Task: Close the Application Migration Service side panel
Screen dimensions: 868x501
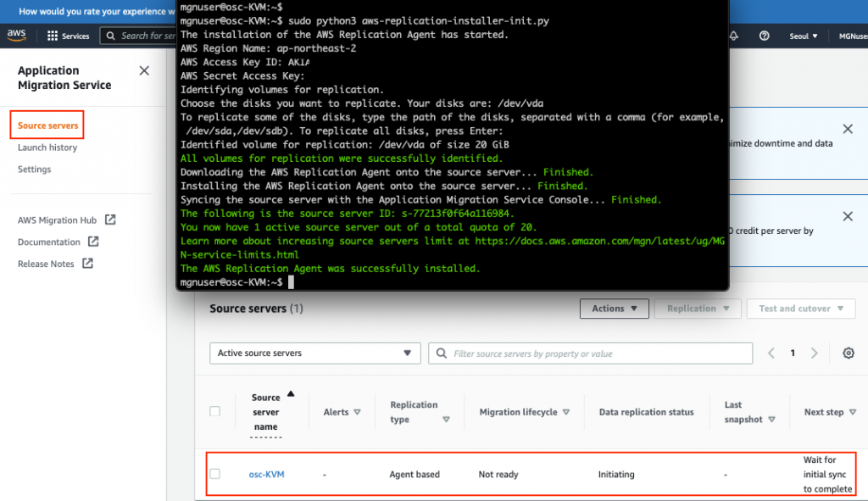Action: coord(144,70)
